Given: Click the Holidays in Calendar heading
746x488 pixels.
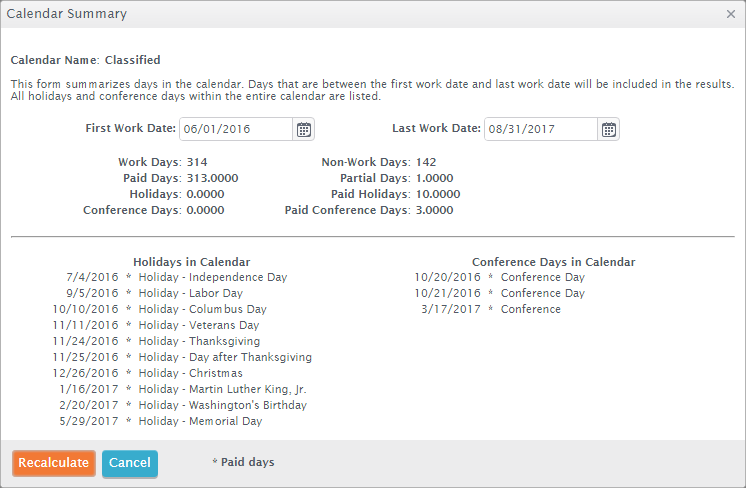Looking at the screenshot, I should click(x=192, y=262).
